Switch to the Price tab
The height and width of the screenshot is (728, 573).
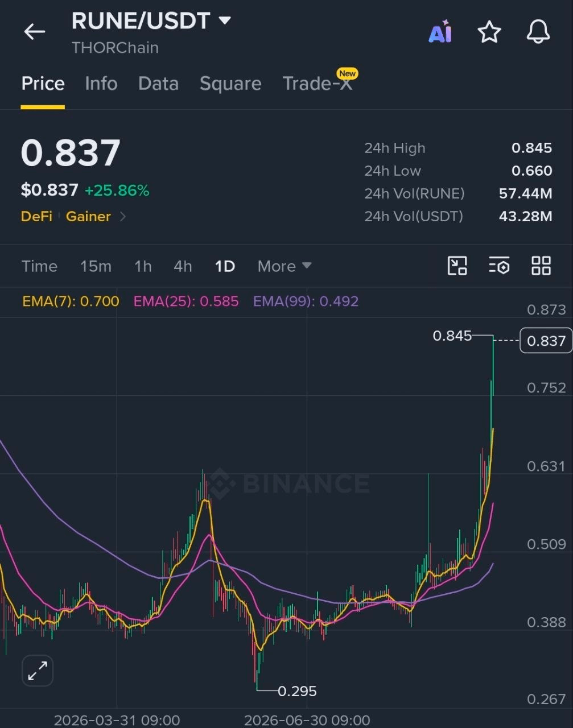(x=43, y=84)
